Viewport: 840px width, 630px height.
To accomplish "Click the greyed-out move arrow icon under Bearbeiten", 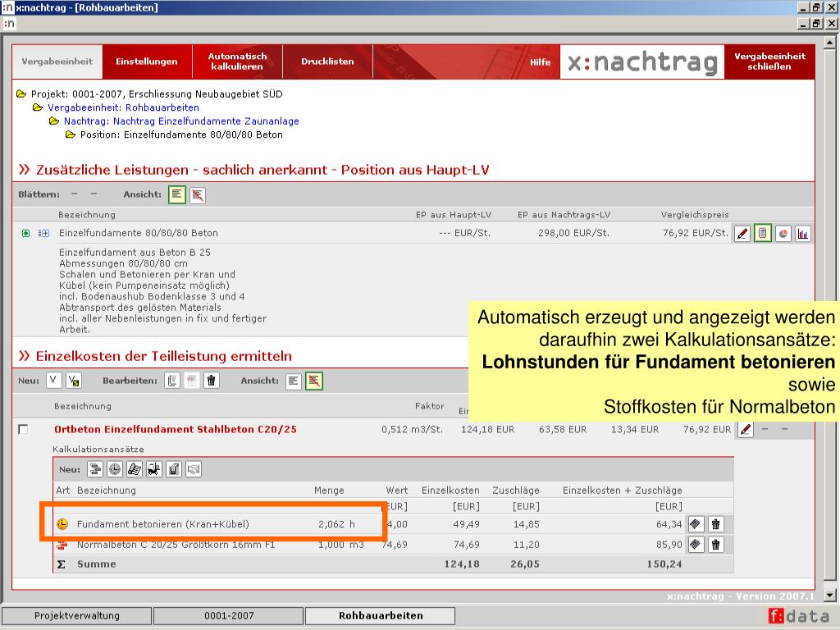I will 192,381.
